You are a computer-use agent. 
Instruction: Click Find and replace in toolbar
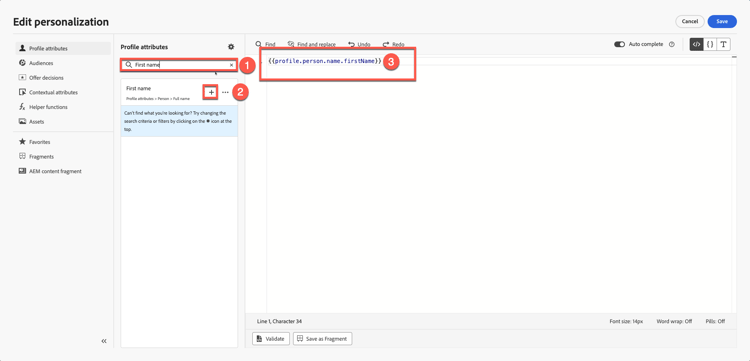312,44
